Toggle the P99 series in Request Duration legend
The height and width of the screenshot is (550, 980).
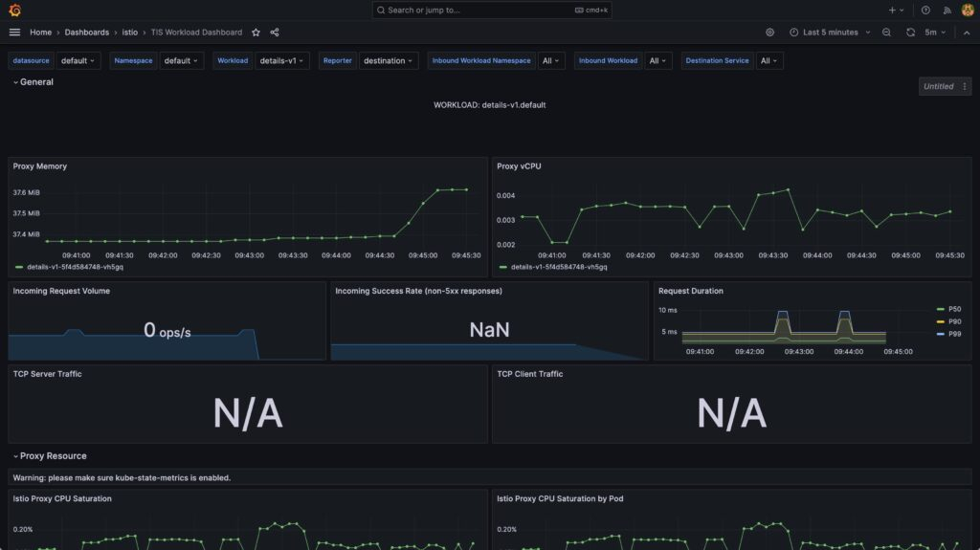tap(954, 334)
